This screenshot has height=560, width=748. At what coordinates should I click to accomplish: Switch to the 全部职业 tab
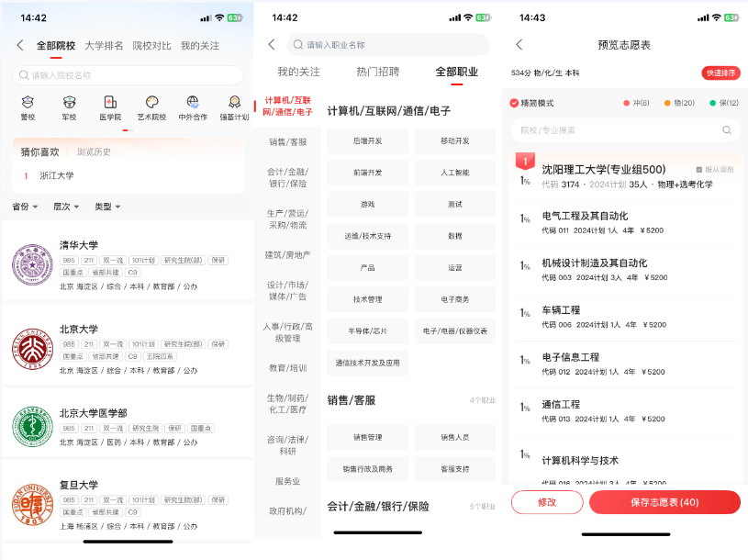[456, 72]
